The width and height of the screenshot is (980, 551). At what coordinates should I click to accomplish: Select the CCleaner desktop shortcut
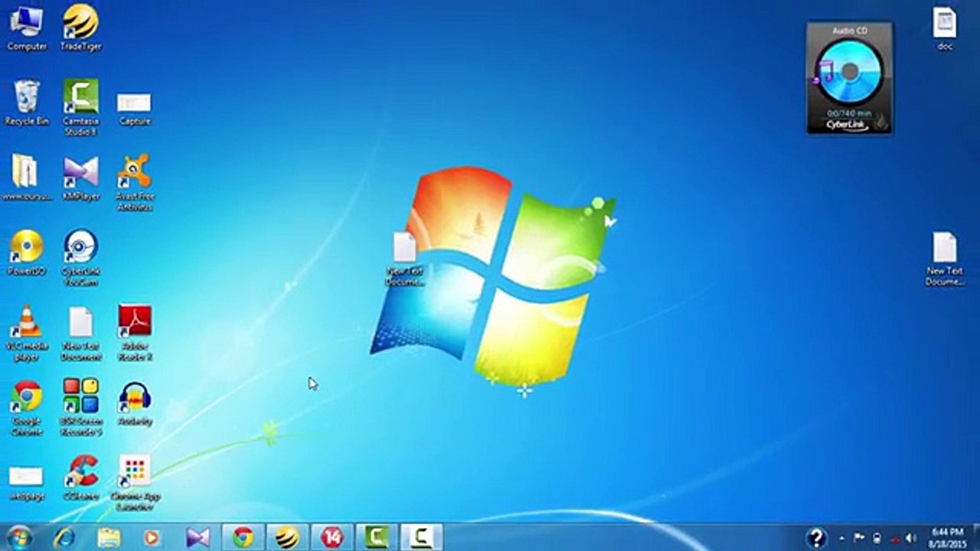tap(80, 478)
